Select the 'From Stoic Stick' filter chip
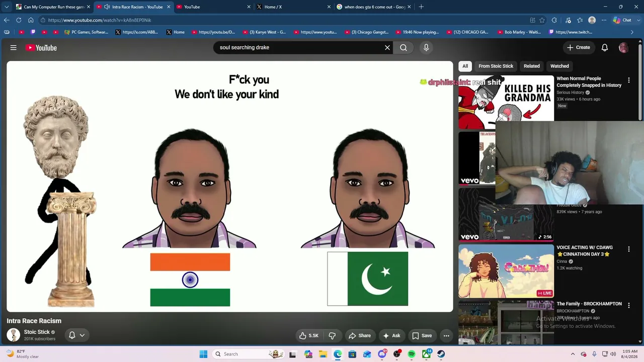 pyautogui.click(x=496, y=66)
